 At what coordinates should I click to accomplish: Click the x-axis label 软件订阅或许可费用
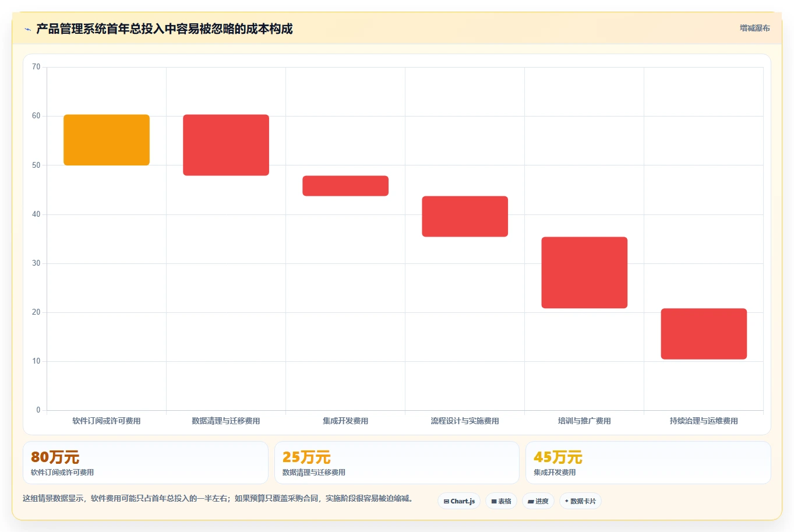107,421
